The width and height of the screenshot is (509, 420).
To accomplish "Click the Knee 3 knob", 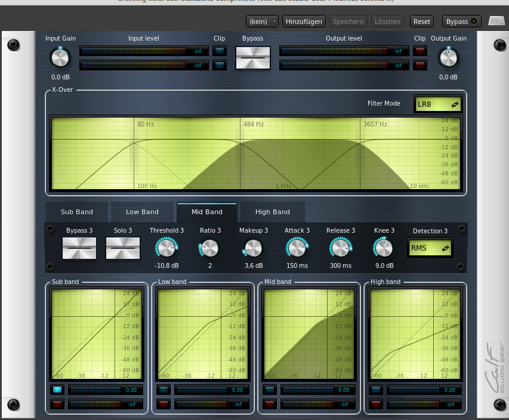I will (384, 248).
